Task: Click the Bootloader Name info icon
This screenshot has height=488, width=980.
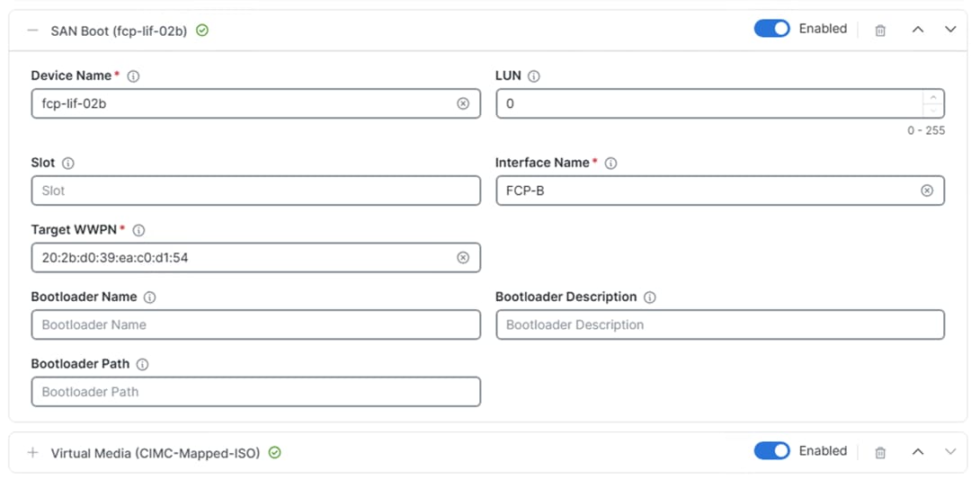Action: point(149,297)
